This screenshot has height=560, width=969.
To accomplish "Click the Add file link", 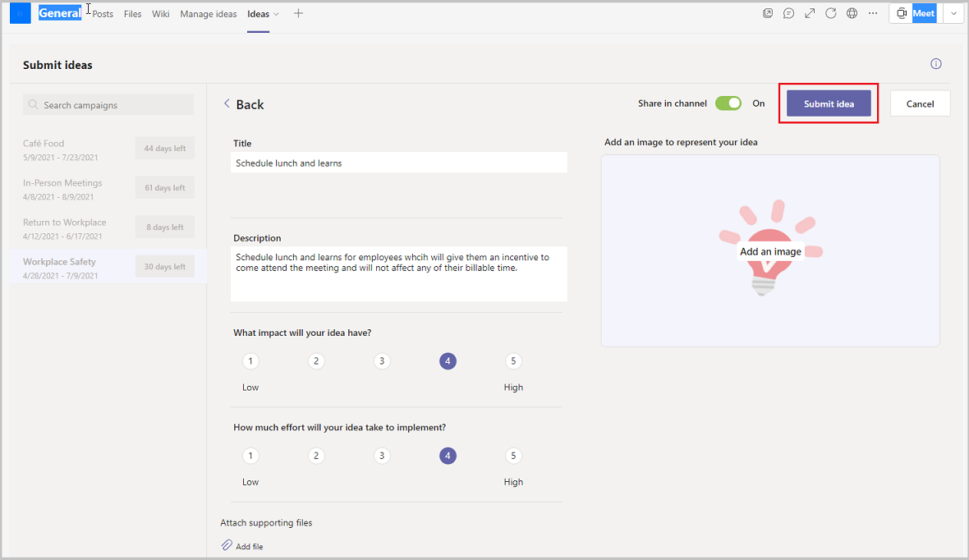I will coord(249,546).
